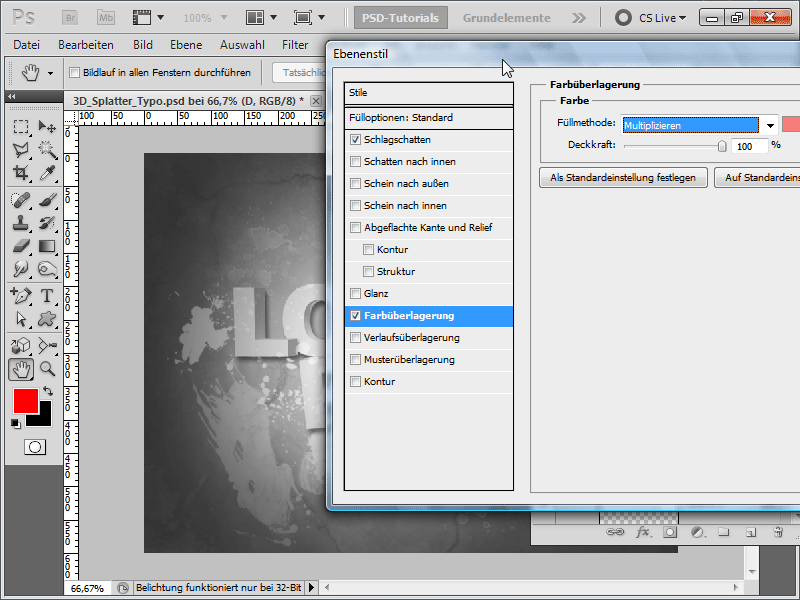
Task: Select the Move tool
Action: (47, 126)
